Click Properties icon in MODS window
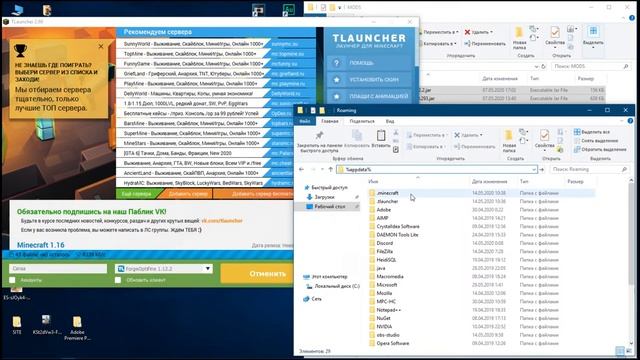Screen dimensions: 640x360 coord(555,32)
